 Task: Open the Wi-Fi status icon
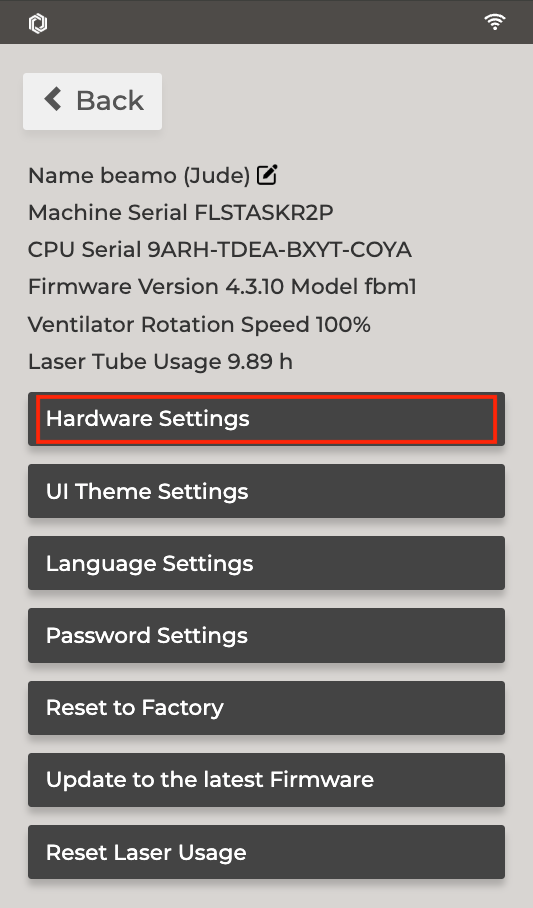[495, 22]
